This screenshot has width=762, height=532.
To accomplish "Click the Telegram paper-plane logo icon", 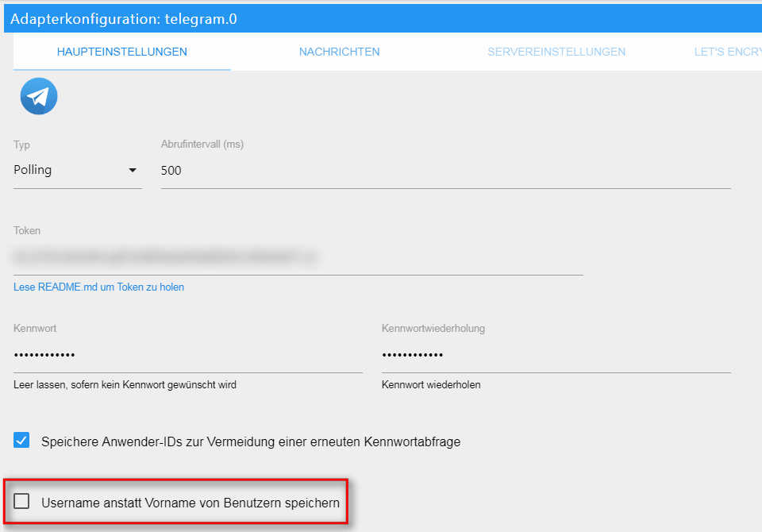I will tap(39, 96).
